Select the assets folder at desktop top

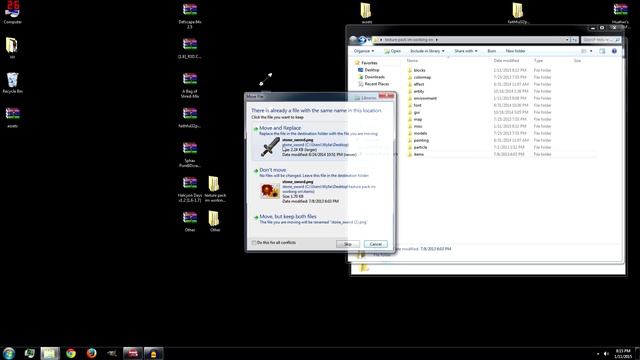(366, 13)
